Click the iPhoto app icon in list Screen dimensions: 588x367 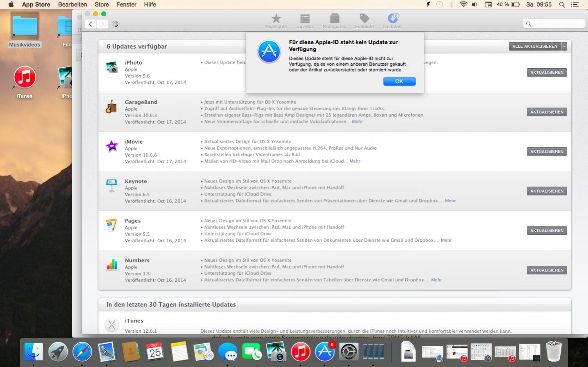[112, 67]
